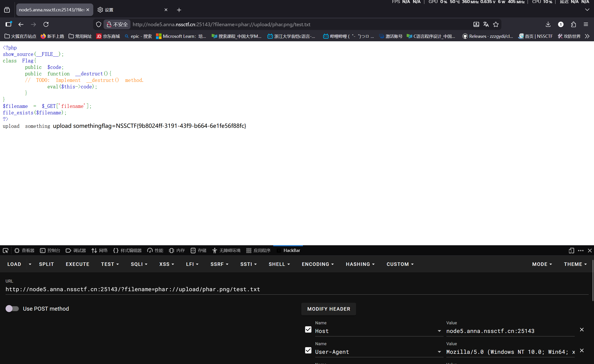Screen dimensions: 594x364
Task: Uncheck the Host header checkbox
Action: (x=308, y=329)
